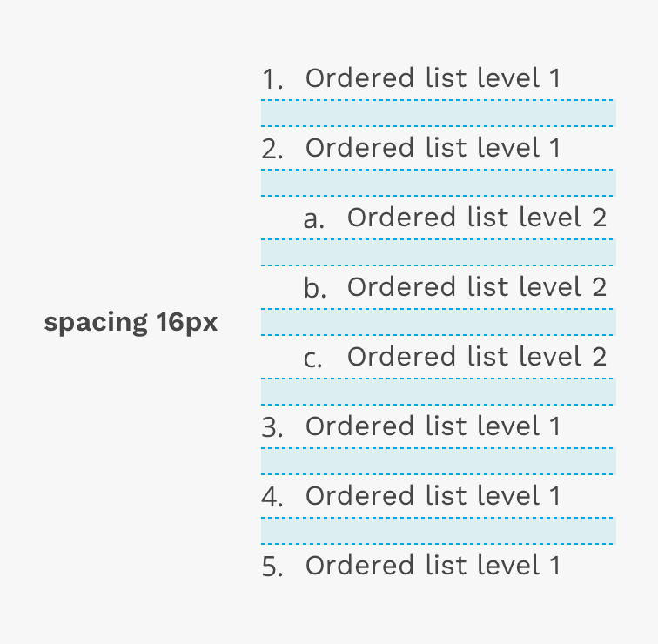This screenshot has height=644, width=658.
Task: Click the level 2 text of item b
Action: pyautogui.click(x=476, y=287)
